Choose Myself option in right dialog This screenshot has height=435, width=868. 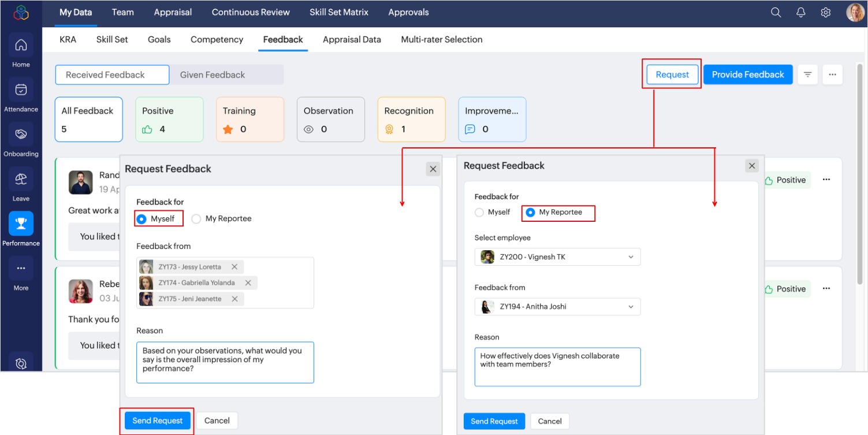point(479,213)
